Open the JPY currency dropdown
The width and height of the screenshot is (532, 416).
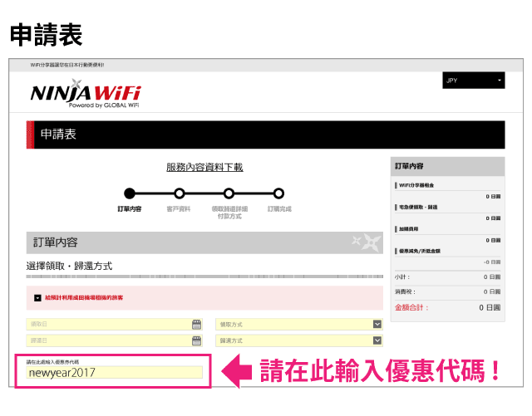click(473, 81)
